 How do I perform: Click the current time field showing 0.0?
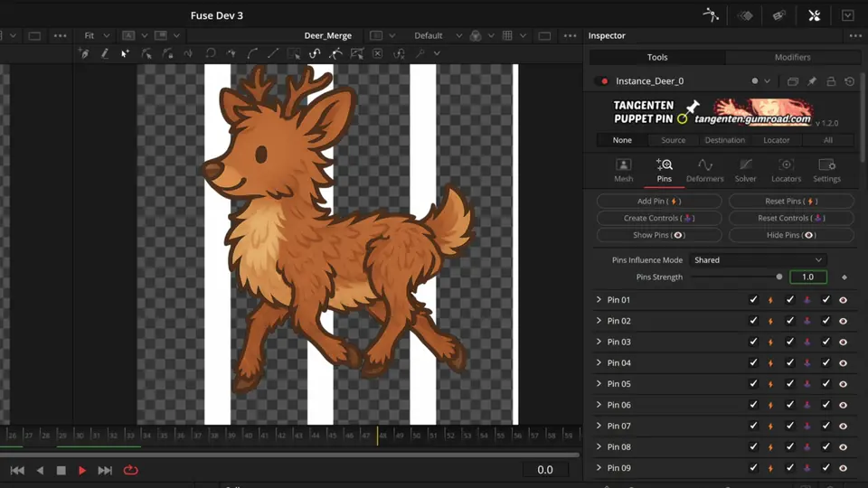[545, 470]
